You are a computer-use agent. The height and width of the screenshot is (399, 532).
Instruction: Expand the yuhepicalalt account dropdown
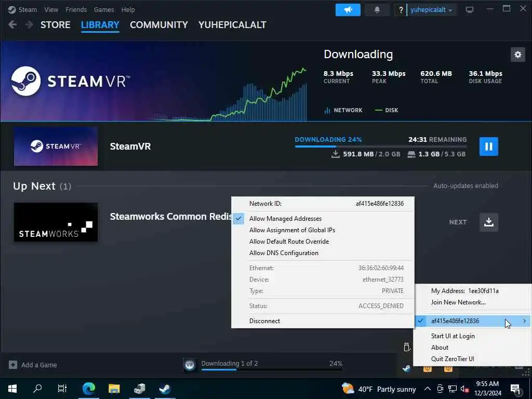point(431,10)
